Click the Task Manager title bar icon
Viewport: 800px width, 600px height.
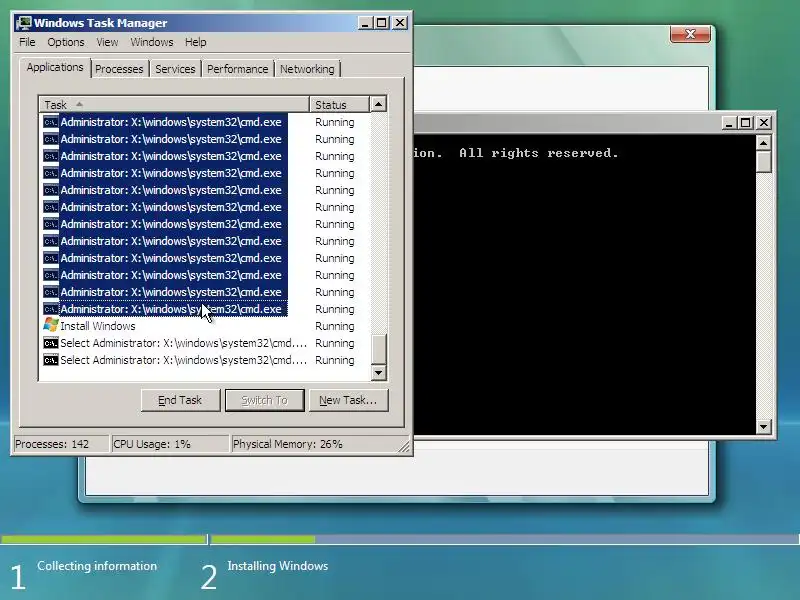pos(23,23)
